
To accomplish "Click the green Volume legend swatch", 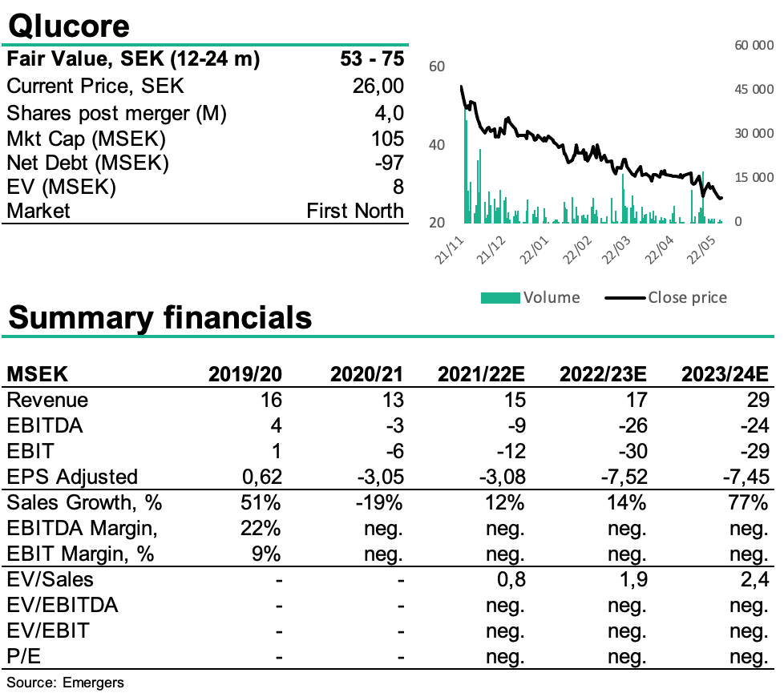I will [x=500, y=298].
